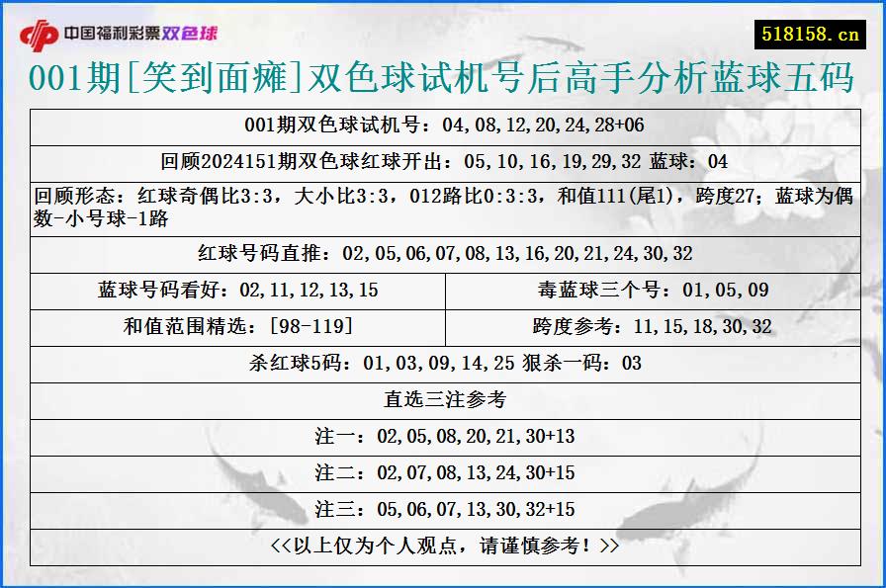886x588 pixels.
Task: Select the 回顾形态 analysis row
Action: pos(443,204)
